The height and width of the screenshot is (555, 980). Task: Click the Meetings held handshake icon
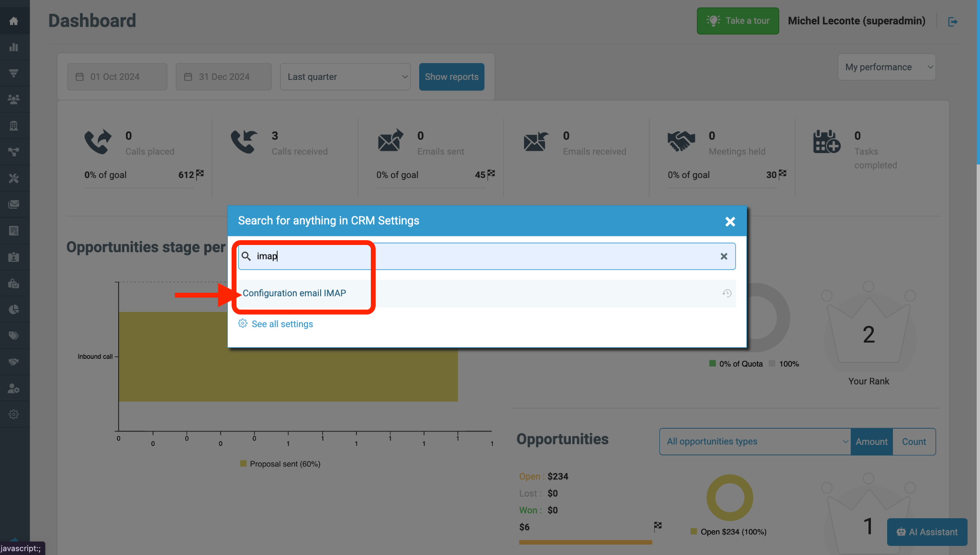pyautogui.click(x=681, y=142)
